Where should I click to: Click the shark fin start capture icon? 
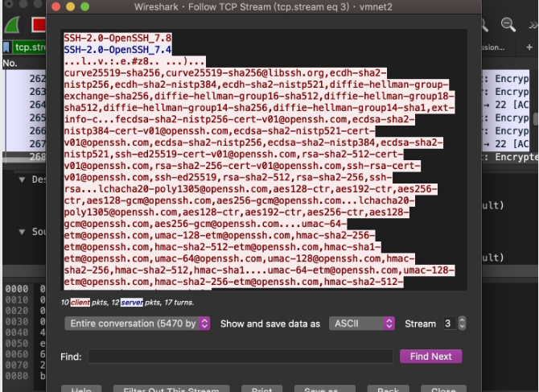point(12,26)
